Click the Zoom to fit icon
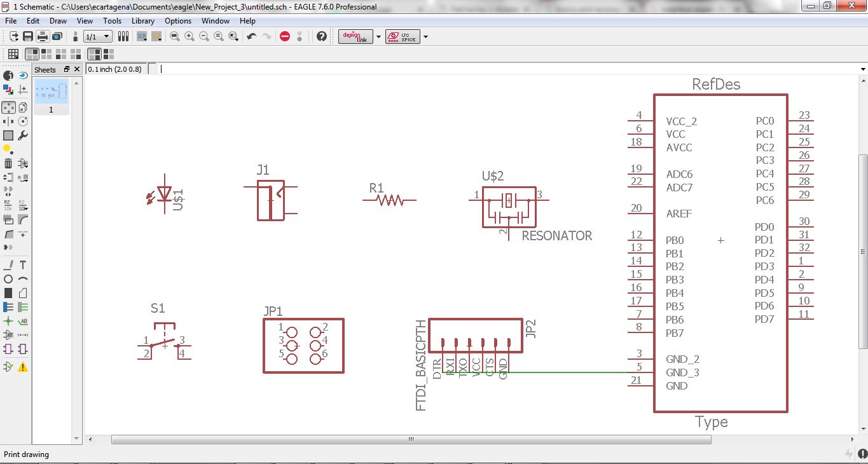This screenshot has height=464, width=868. (x=175, y=36)
